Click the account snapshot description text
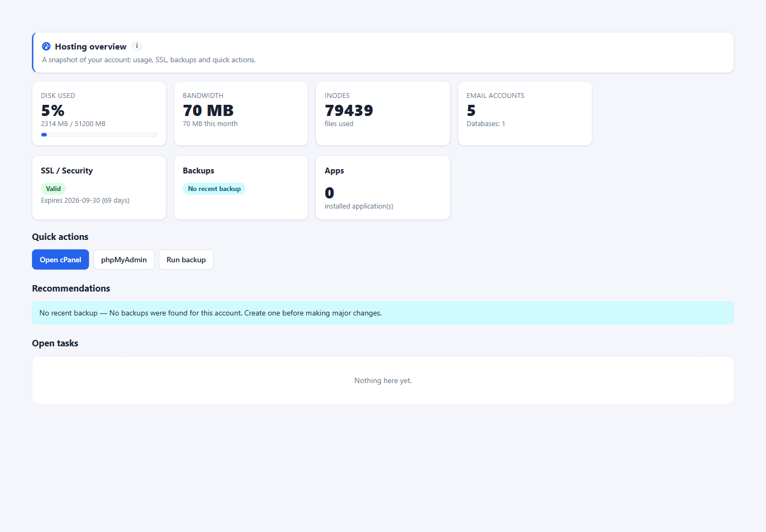This screenshot has height=532, width=766. pyautogui.click(x=149, y=60)
